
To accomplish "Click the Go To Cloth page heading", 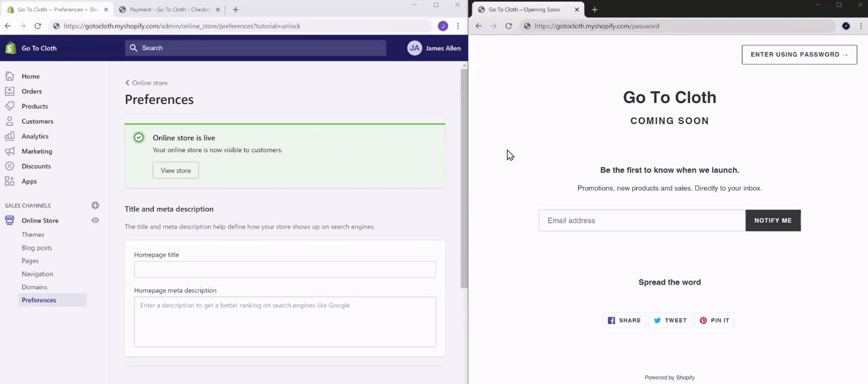I will [670, 97].
